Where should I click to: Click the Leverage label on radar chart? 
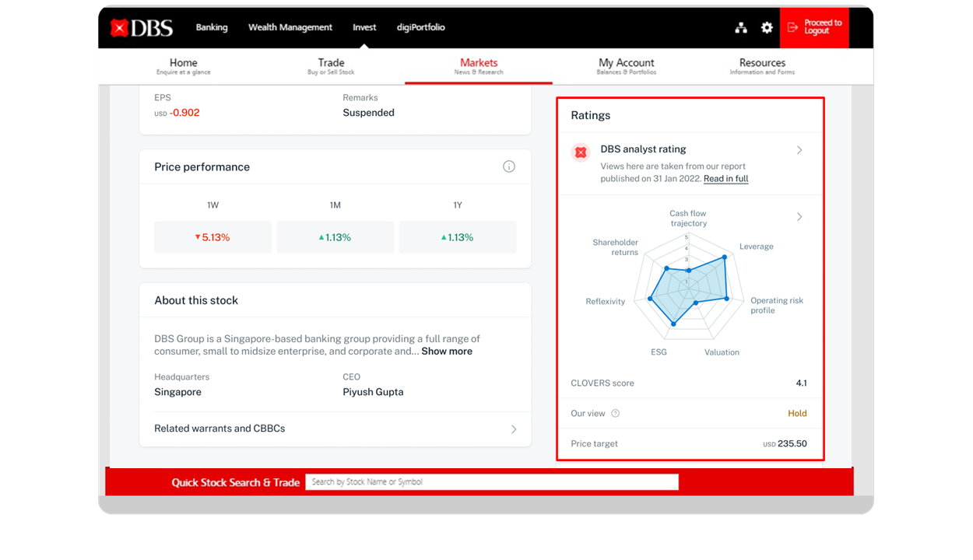click(756, 247)
